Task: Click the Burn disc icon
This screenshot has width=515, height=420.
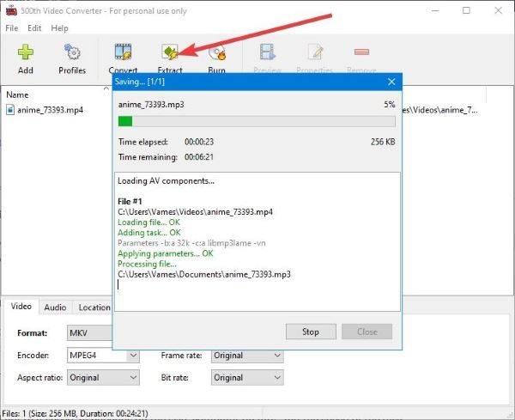Action: coord(217,53)
